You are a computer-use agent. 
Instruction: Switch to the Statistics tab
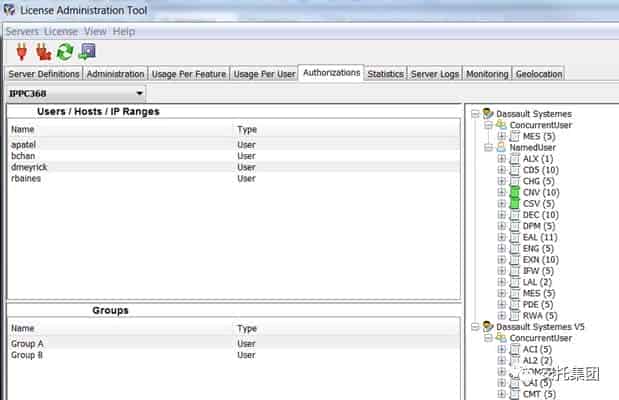coord(385,74)
